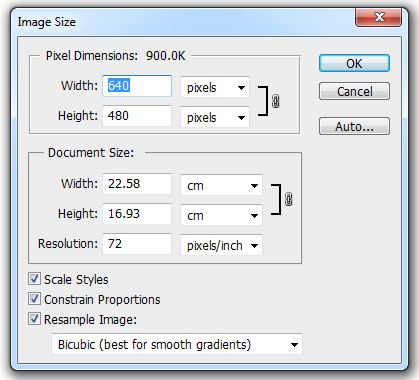Click the Resolution field showing 72
The height and width of the screenshot is (380, 419).
pyautogui.click(x=137, y=244)
